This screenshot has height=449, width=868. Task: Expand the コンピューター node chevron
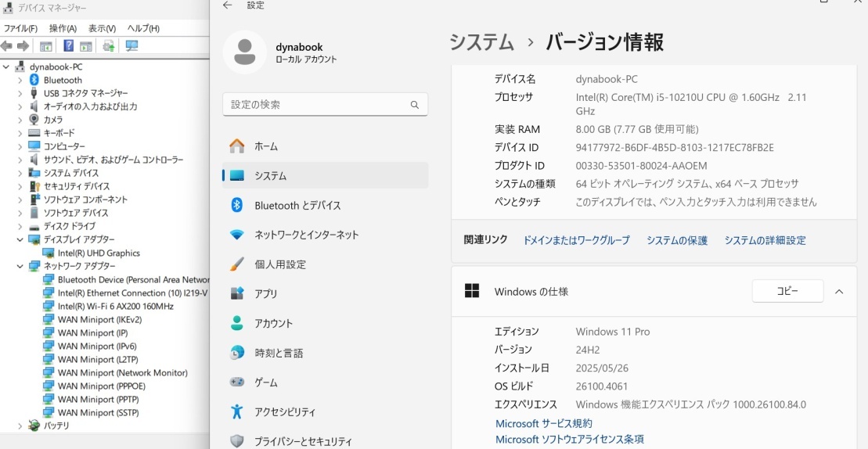pyautogui.click(x=20, y=146)
